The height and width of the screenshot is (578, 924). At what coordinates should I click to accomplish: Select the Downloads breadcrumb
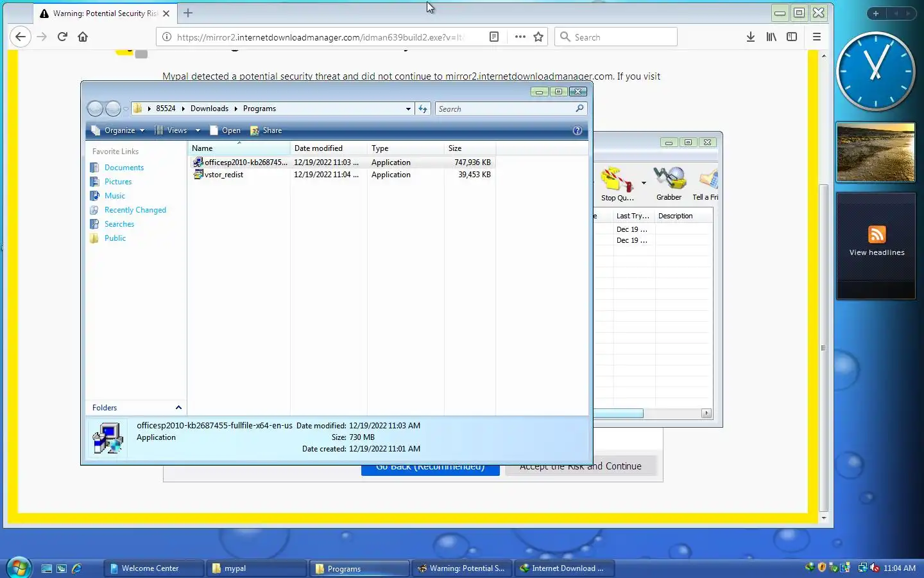[209, 109]
